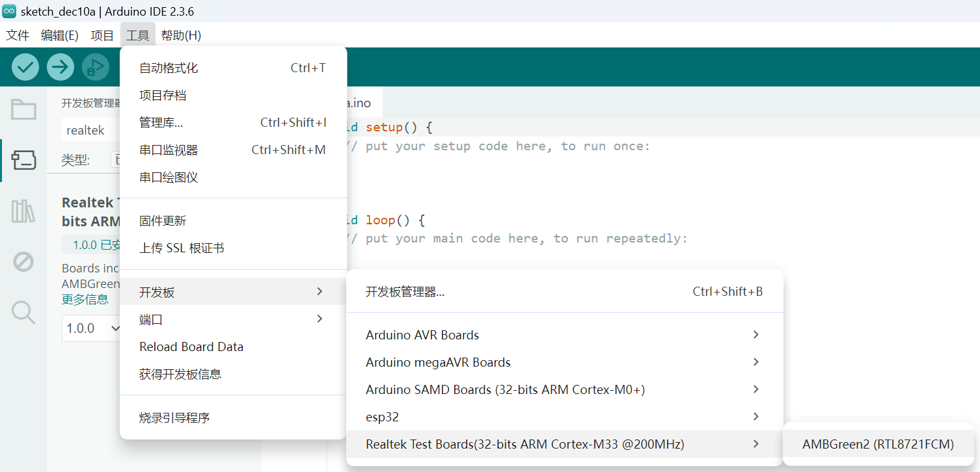Open the Debug sidebar icon
Screen dimensions: 980x472
tap(23, 262)
